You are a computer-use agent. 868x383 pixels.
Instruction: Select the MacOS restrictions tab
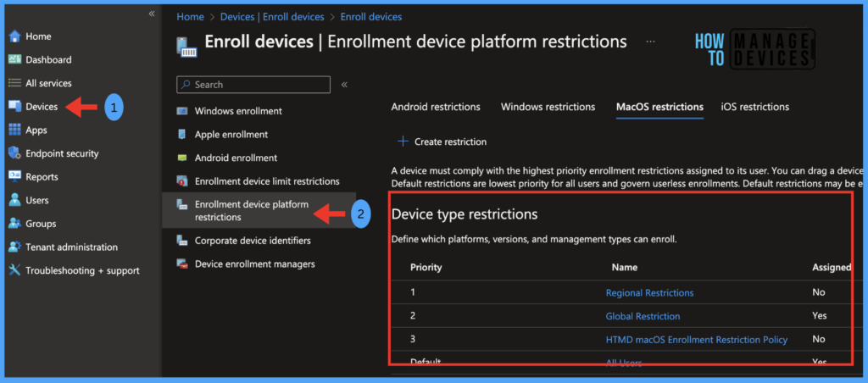point(659,107)
